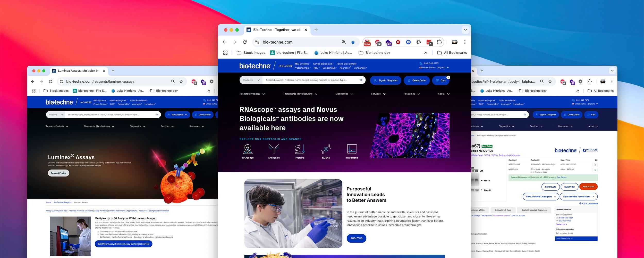Expand the Products search category dropdown
Image resolution: width=644 pixels, height=258 pixels.
click(x=251, y=80)
